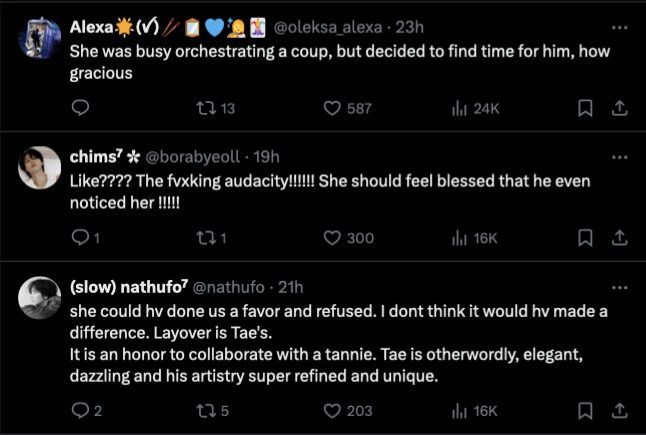View analytics on Alexa's 24K views tweet
Screen dimensions: 646x435
coord(460,108)
